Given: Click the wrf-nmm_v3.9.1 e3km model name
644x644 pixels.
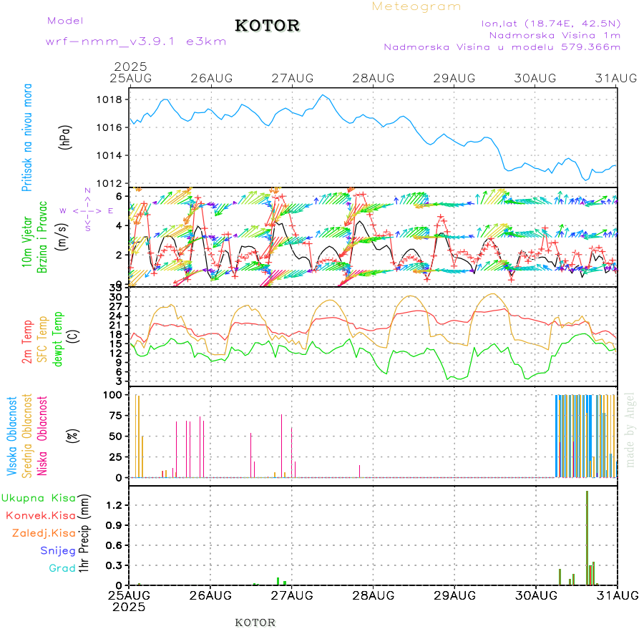Looking at the screenshot, I should point(136,41).
